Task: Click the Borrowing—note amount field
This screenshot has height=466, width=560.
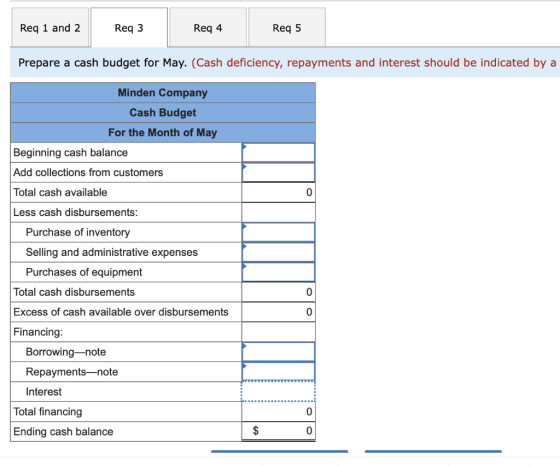Action: click(x=278, y=352)
